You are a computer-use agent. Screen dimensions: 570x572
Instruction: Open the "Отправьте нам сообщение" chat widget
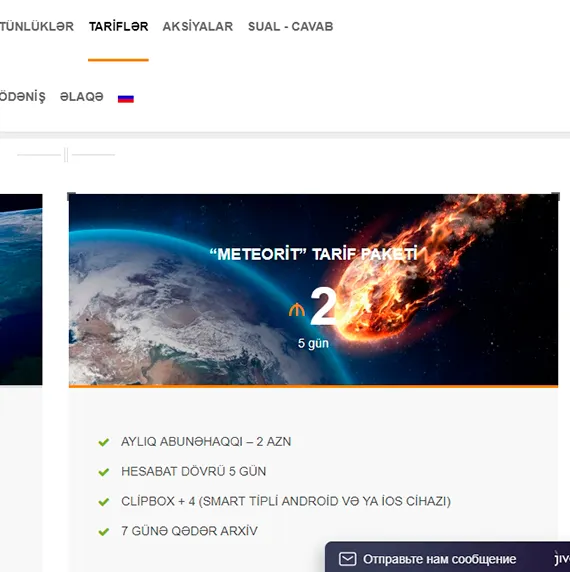(x=447, y=557)
